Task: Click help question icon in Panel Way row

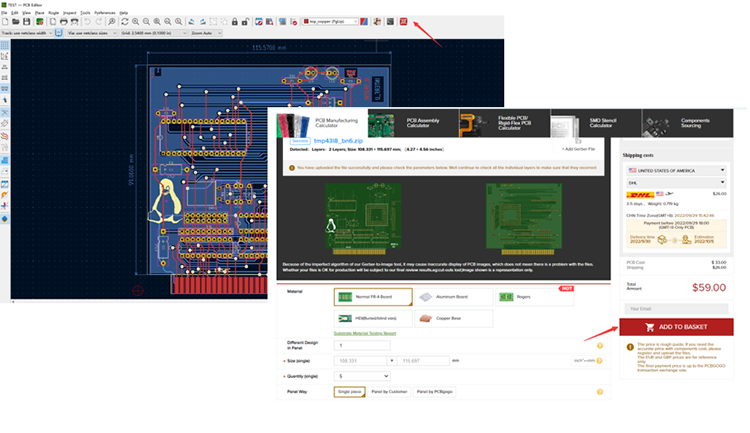Action: (600, 392)
